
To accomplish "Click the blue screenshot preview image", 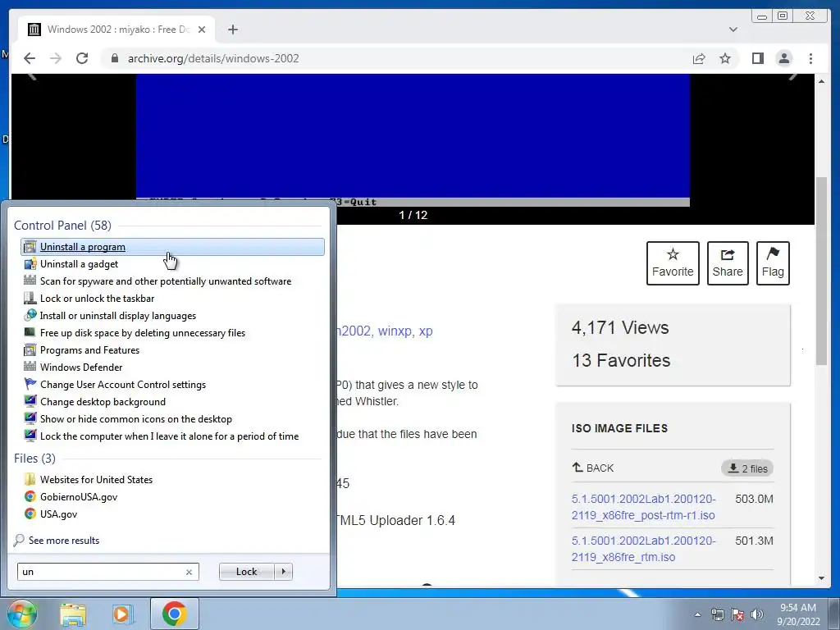I will point(413,138).
